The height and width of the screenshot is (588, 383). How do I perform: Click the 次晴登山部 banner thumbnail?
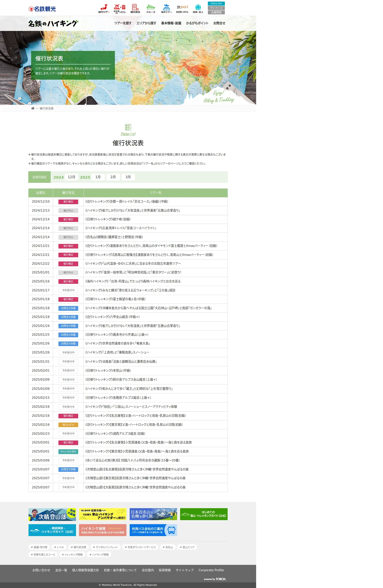coord(52,514)
